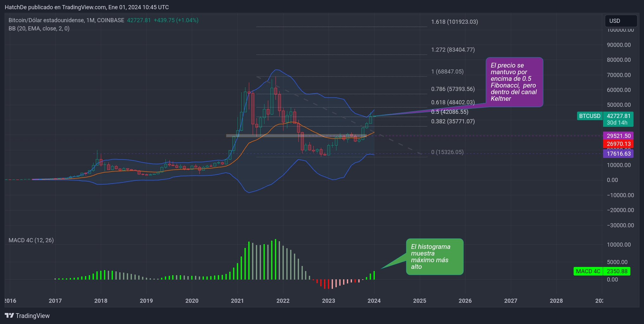The height and width of the screenshot is (324, 644).
Task: Click the COINBASE exchange label
Action: coord(111,20)
